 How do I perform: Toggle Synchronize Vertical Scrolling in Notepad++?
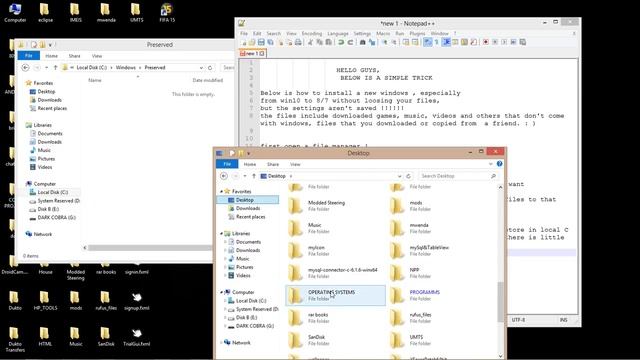(406, 42)
